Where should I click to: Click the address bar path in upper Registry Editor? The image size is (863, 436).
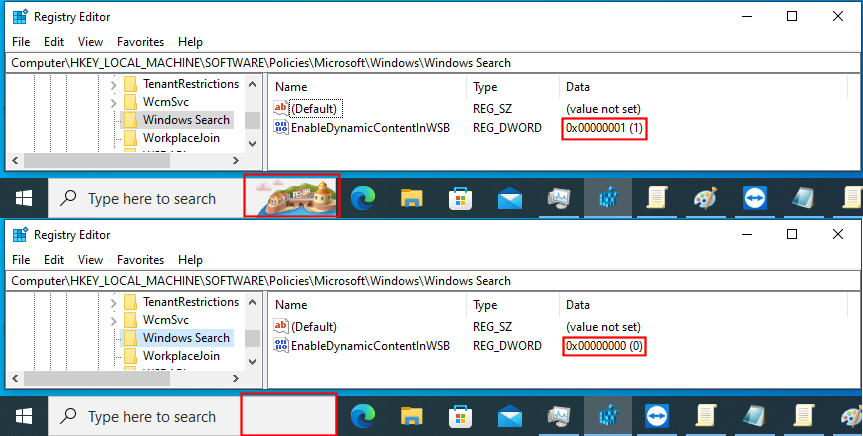point(261,63)
